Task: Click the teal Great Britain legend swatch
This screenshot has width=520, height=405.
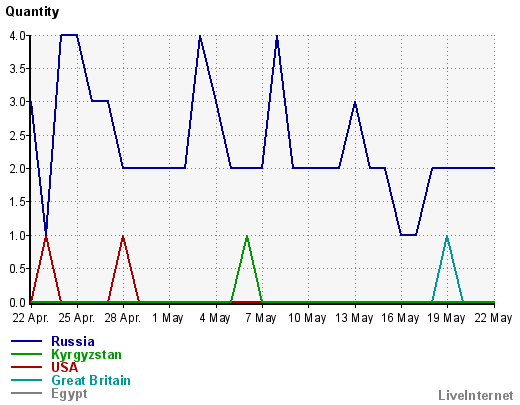Action: (26, 380)
